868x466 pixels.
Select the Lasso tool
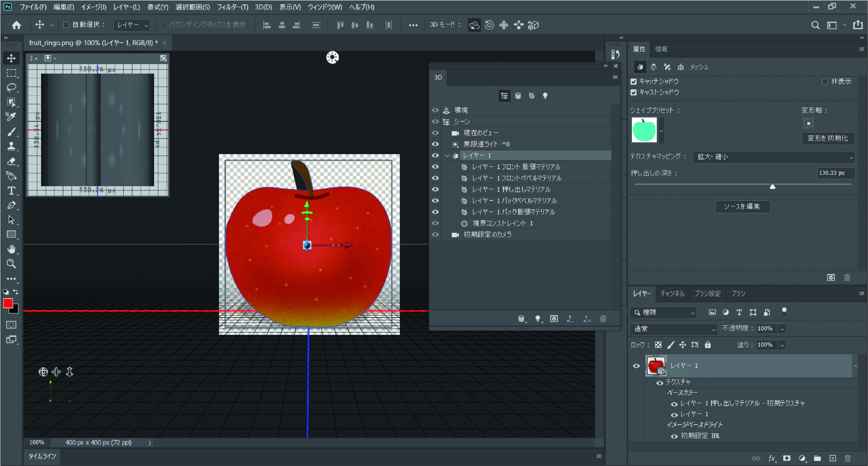point(11,88)
